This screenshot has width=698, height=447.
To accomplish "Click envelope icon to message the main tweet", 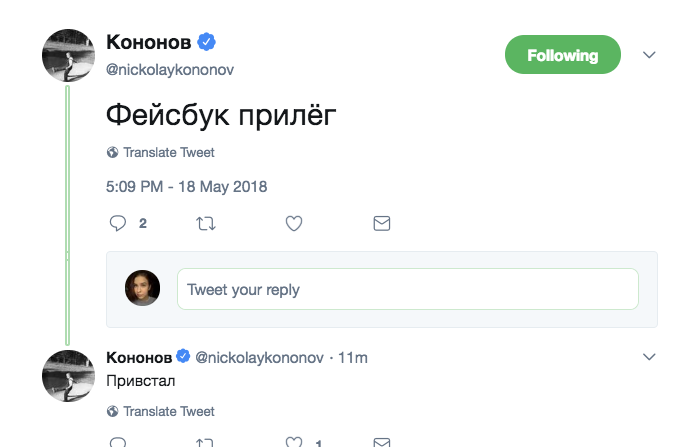I will pyautogui.click(x=381, y=223).
